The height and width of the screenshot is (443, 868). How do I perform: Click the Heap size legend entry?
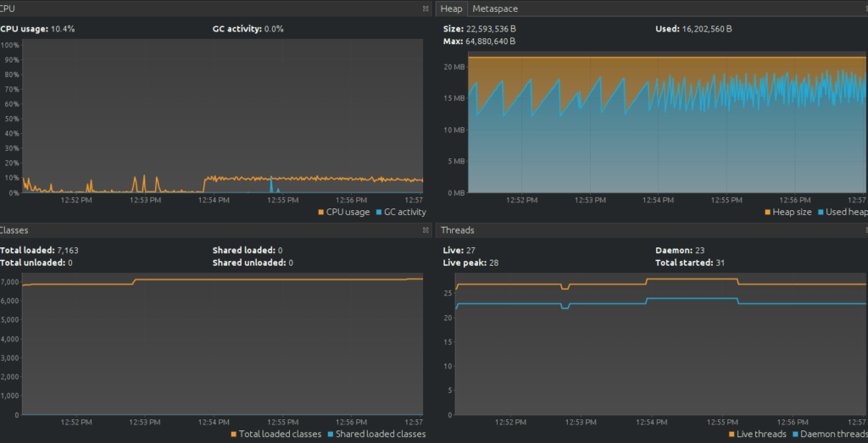788,212
